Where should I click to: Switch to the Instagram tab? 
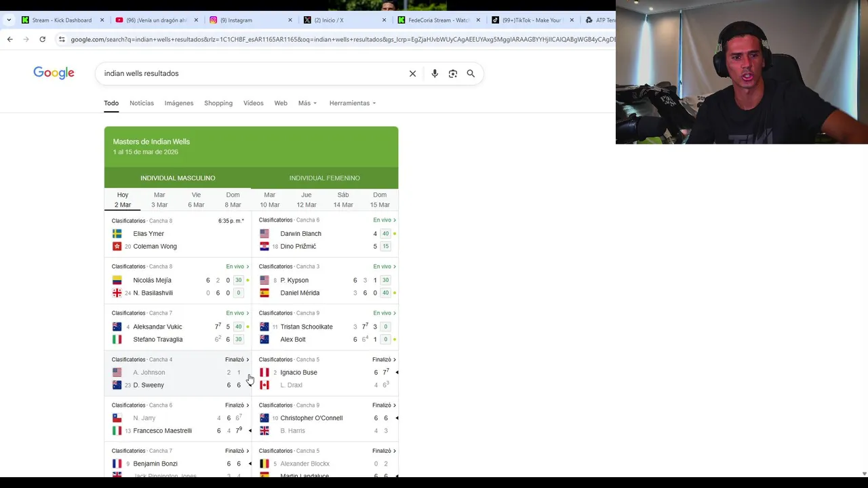coord(249,20)
